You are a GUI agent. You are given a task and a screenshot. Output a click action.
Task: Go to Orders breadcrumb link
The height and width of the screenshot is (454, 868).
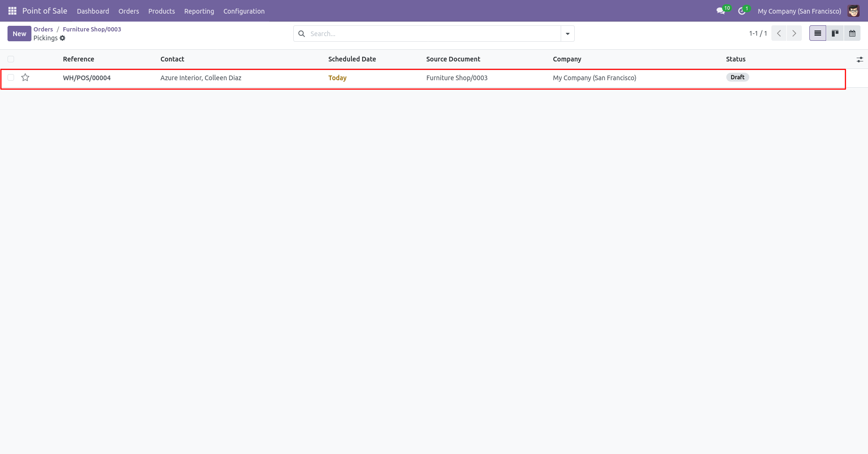pyautogui.click(x=43, y=29)
